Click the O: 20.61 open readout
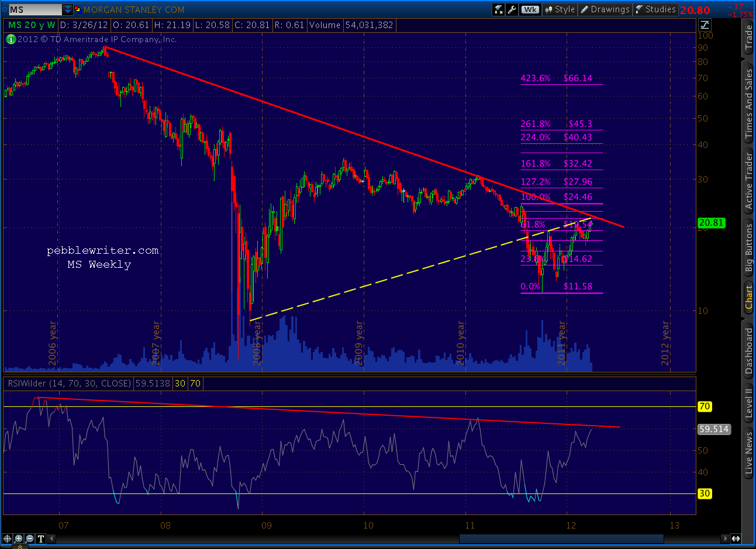756x549 pixels. pos(131,25)
